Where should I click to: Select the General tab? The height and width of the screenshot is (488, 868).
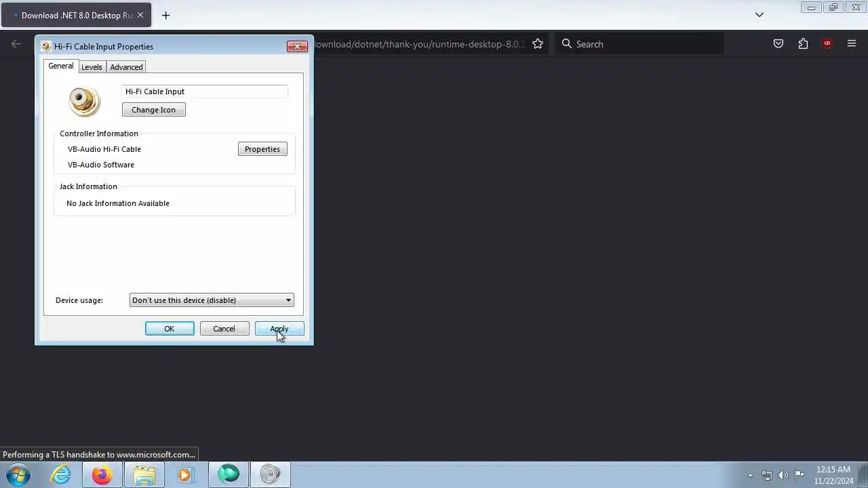pyautogui.click(x=61, y=66)
